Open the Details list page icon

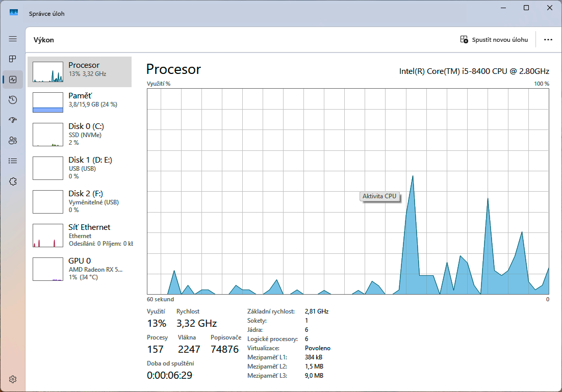(x=13, y=161)
